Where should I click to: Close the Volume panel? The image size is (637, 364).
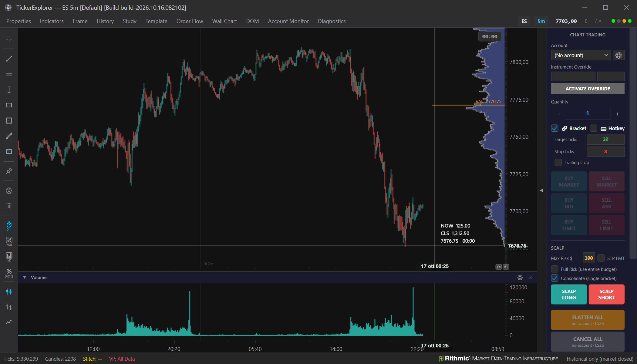(530, 278)
